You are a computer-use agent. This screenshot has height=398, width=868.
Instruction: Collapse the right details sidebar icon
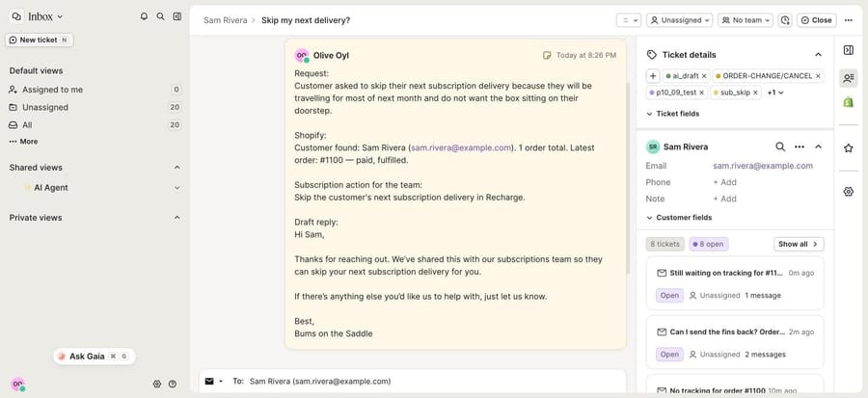pyautogui.click(x=848, y=50)
